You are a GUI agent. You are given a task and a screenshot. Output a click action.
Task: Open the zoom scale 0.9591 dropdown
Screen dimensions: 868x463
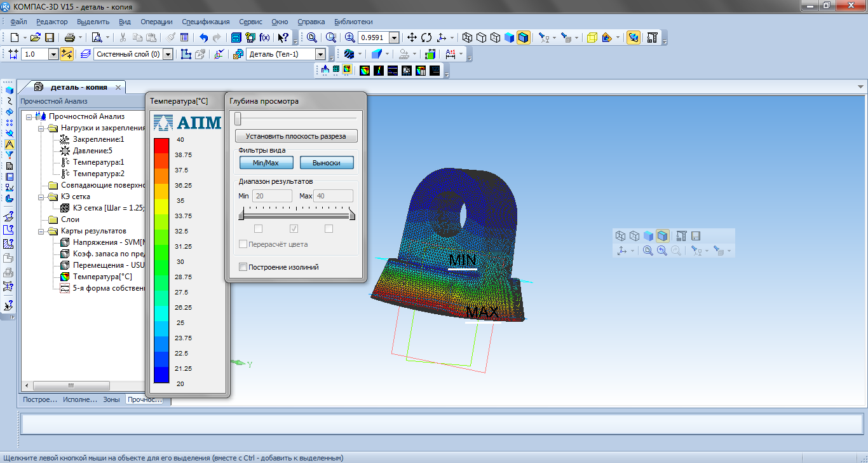point(394,38)
